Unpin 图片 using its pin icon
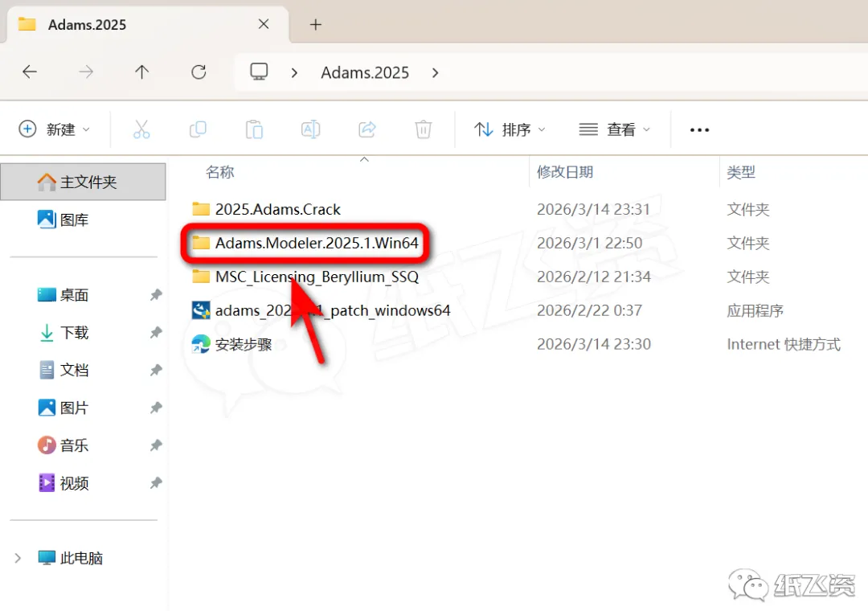 tap(156, 408)
